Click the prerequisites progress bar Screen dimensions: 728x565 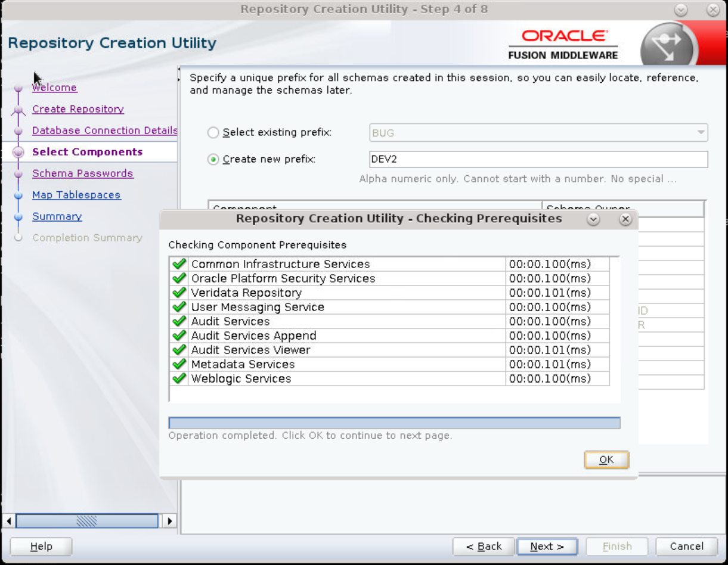(394, 423)
